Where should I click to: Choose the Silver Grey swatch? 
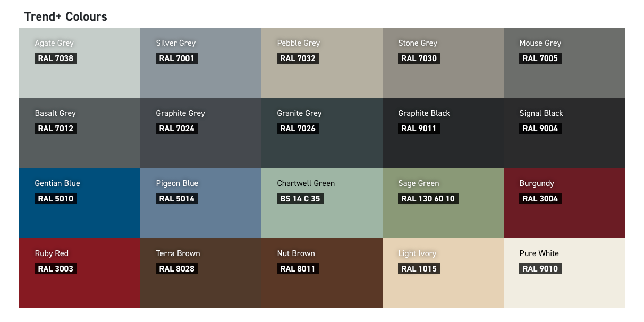coord(201,63)
